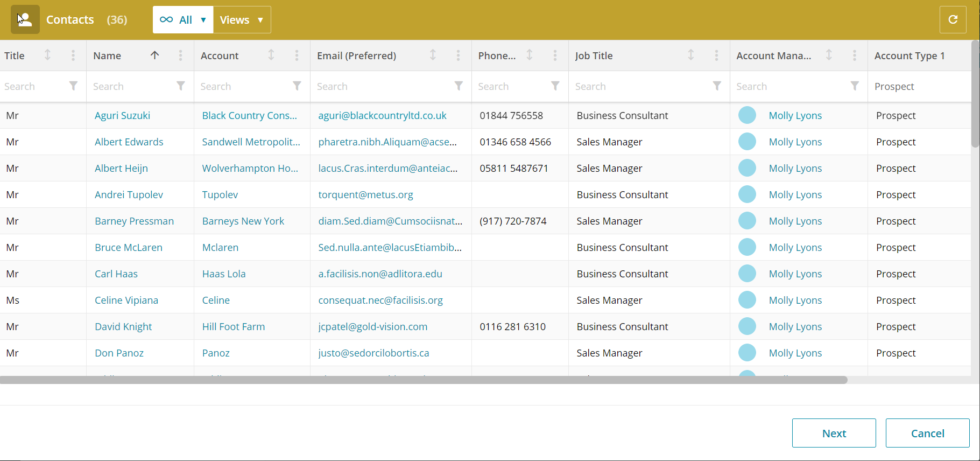Click the Cancel button
This screenshot has height=461, width=980.
point(927,433)
